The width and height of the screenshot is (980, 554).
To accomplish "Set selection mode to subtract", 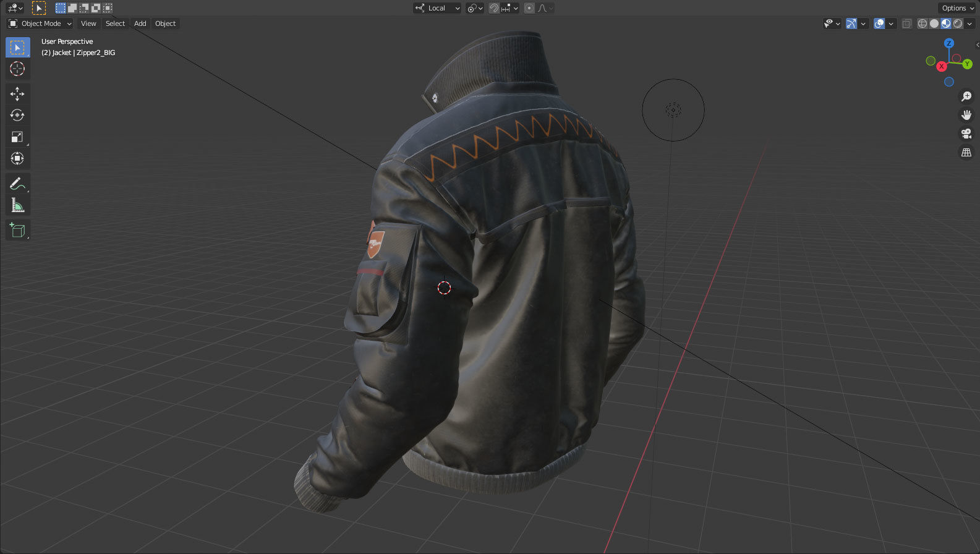I will [84, 8].
